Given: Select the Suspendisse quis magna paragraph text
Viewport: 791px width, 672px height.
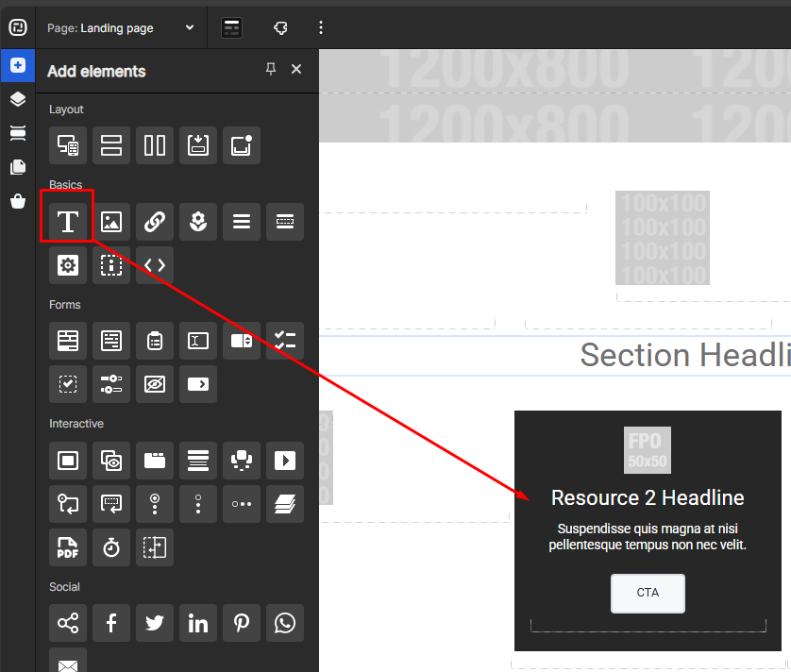Looking at the screenshot, I should point(648,537).
